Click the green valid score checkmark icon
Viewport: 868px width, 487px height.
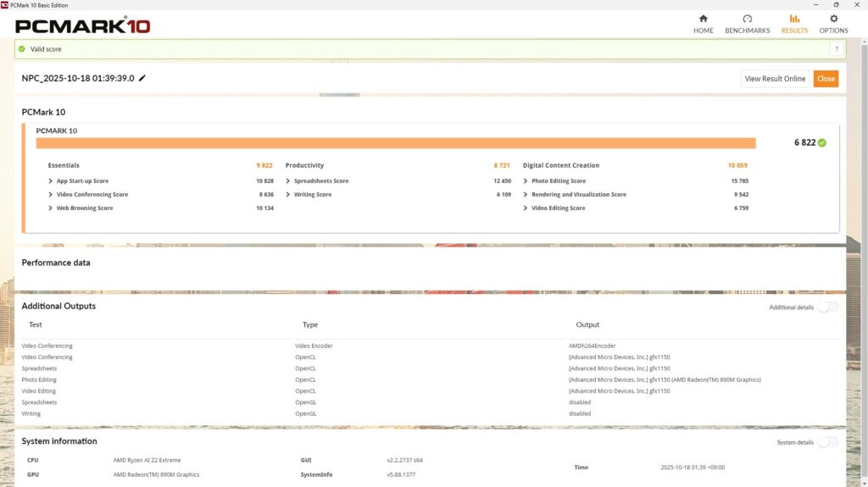[22, 49]
